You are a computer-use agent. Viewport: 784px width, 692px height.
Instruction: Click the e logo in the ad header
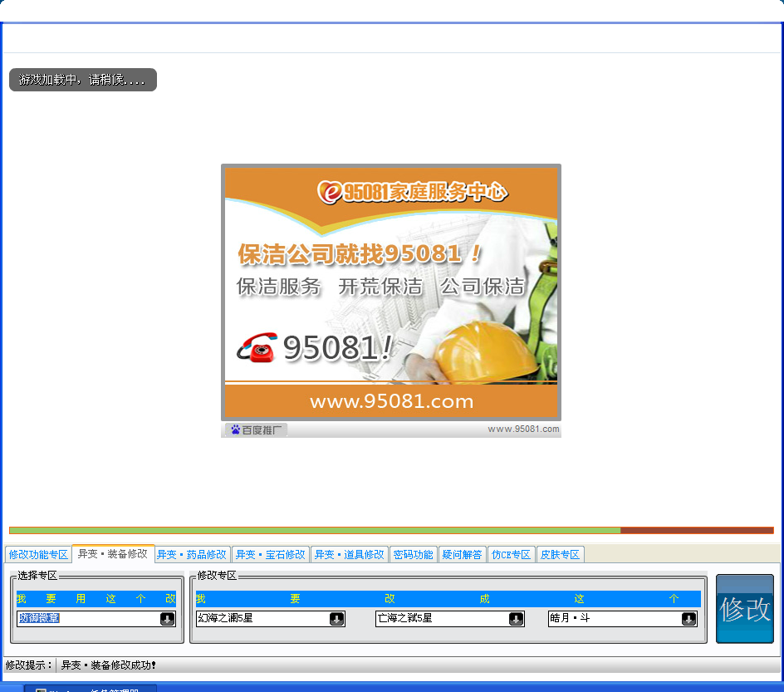(330, 192)
